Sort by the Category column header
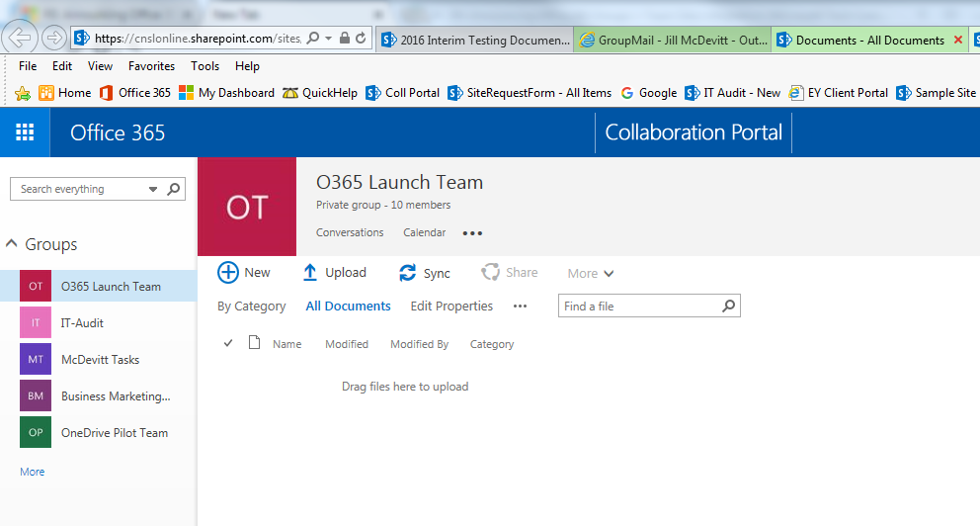The width and height of the screenshot is (980, 526). coord(492,344)
